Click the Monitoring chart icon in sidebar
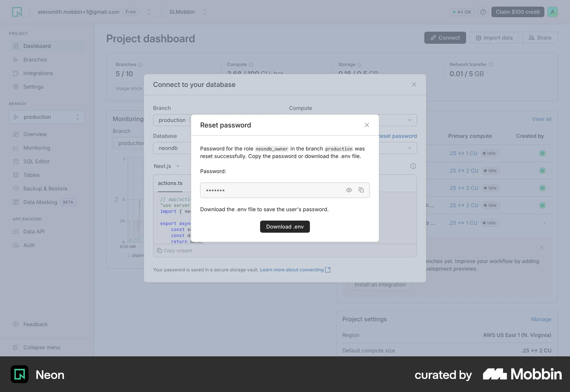570x392 pixels. pyautogui.click(x=16, y=148)
